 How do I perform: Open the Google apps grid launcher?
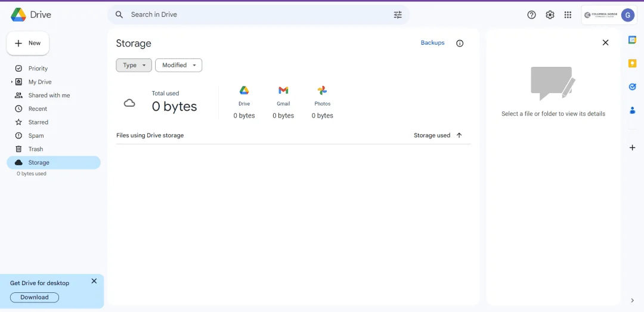pyautogui.click(x=568, y=15)
